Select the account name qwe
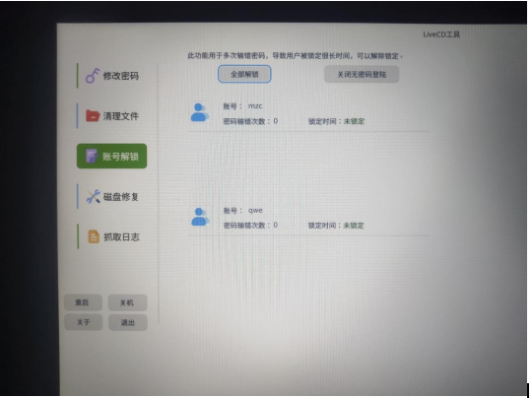 (x=255, y=211)
